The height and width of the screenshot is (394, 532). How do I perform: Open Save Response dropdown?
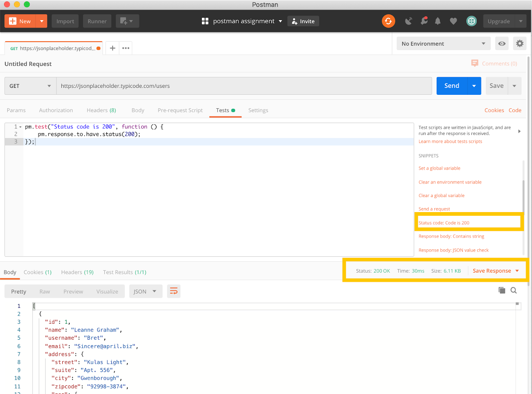[x=496, y=271]
